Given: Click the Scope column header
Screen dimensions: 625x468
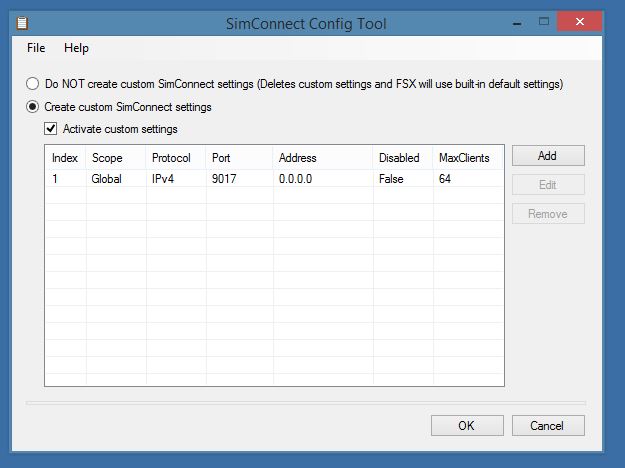Looking at the screenshot, I should click(x=116, y=158).
